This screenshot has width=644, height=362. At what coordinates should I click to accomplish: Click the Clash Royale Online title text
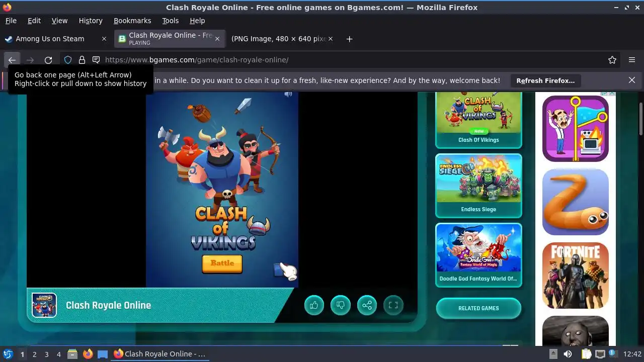(108, 305)
